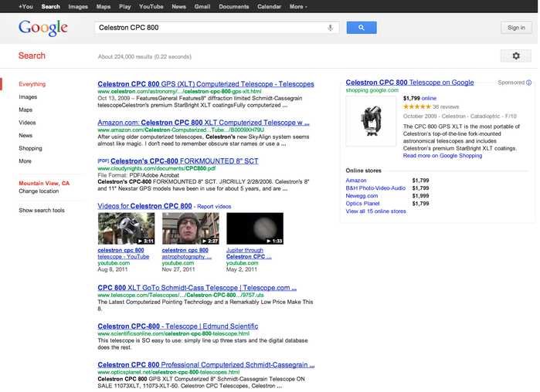Click the shopping.google.com URL text

tap(372, 90)
